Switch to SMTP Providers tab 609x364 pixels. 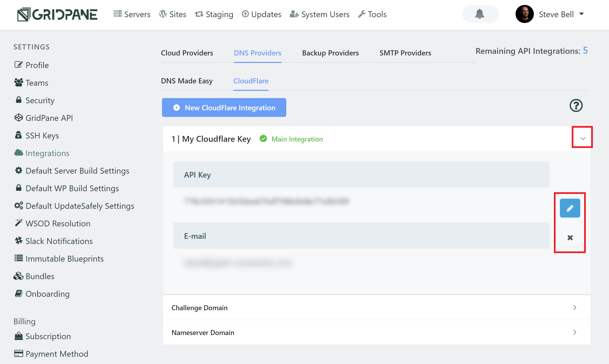click(405, 53)
